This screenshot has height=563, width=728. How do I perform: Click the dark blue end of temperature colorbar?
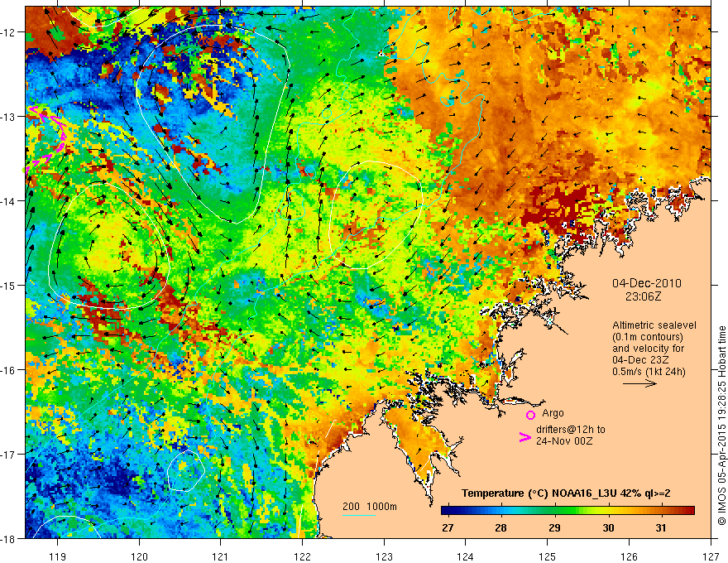click(447, 511)
